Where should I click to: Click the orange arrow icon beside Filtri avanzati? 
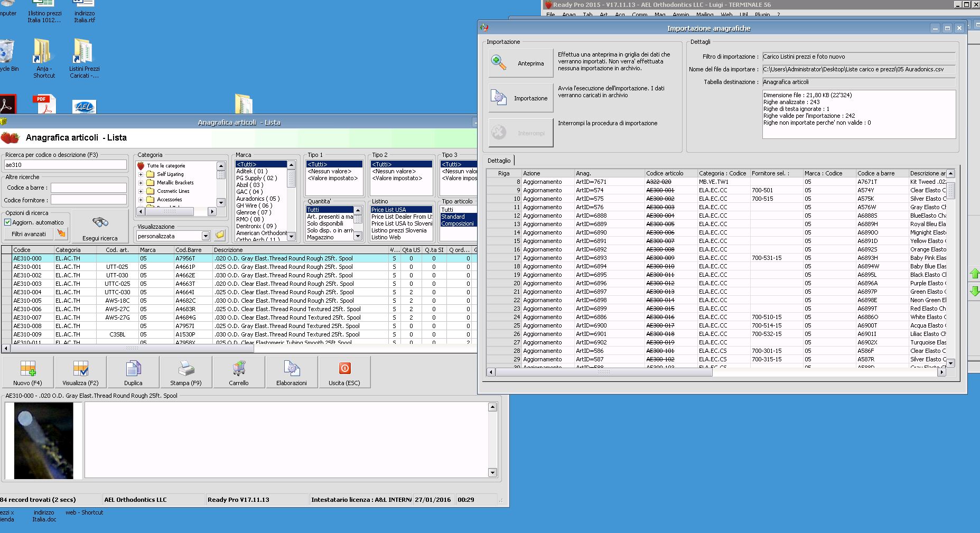click(62, 233)
